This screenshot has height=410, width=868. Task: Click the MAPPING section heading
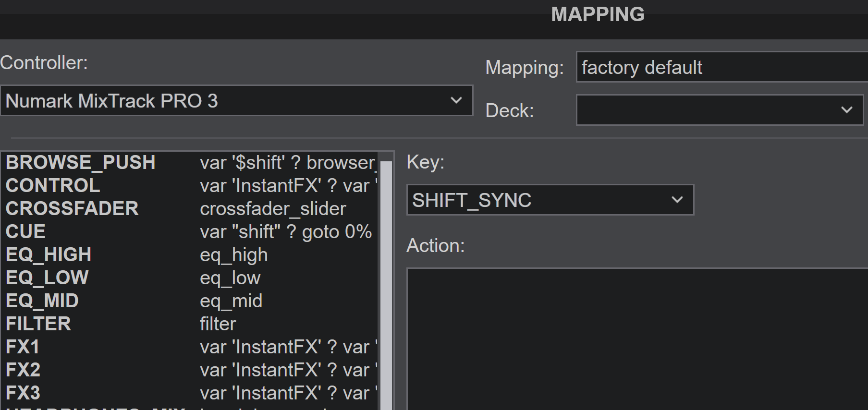[598, 14]
